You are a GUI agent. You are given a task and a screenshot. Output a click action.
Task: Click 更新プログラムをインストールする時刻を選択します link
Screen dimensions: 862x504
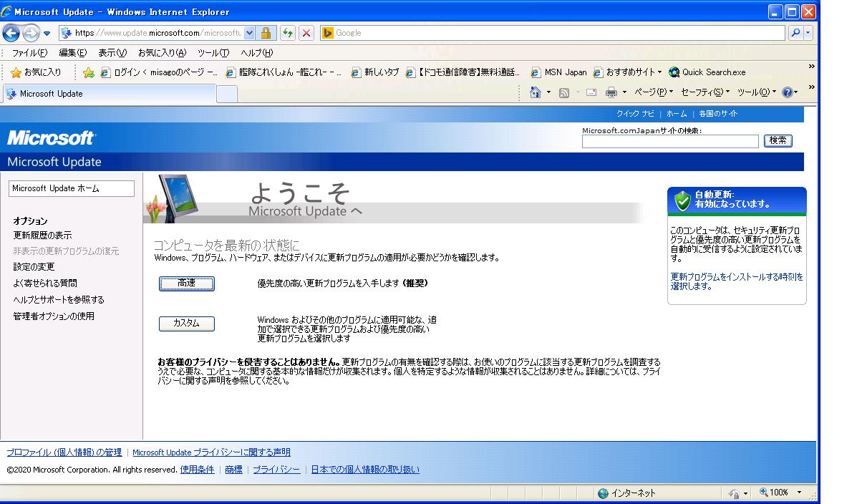[x=737, y=281]
